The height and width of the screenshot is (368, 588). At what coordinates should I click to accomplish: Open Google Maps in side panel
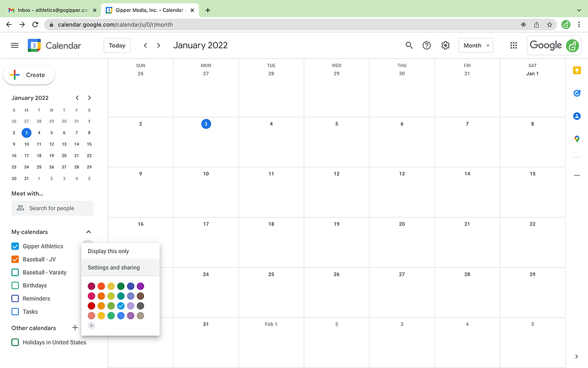coord(577,139)
